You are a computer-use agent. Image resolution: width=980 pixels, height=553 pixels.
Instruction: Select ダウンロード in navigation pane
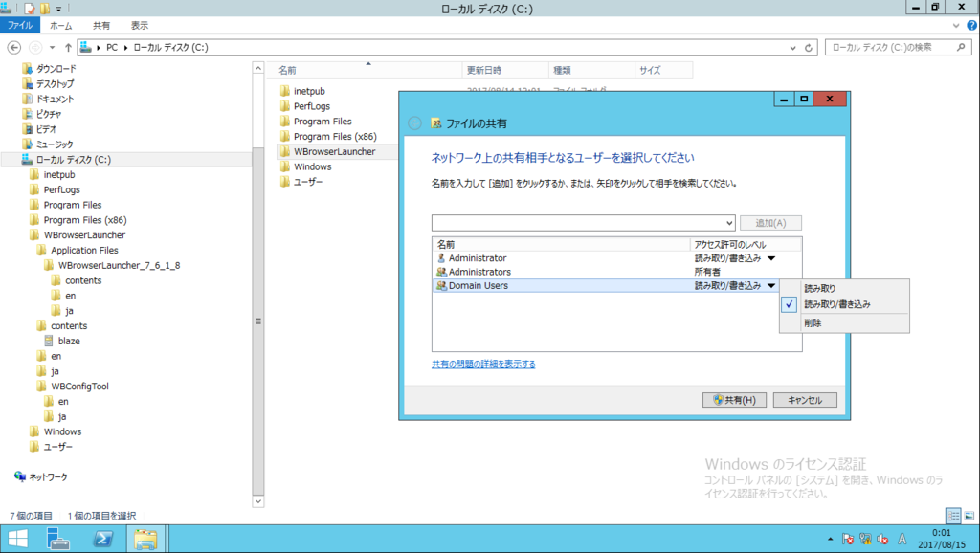coord(56,69)
